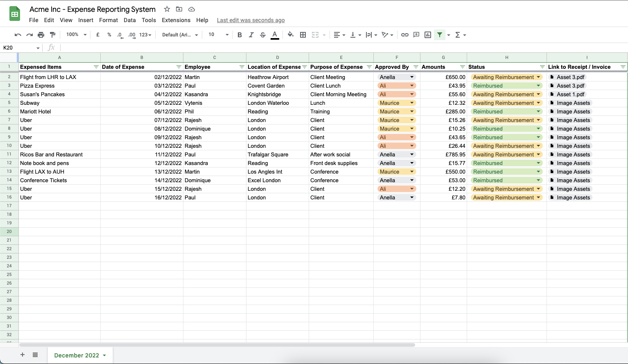Screen dimensions: 628x364
Task: Open the borders tool
Action: click(x=303, y=35)
